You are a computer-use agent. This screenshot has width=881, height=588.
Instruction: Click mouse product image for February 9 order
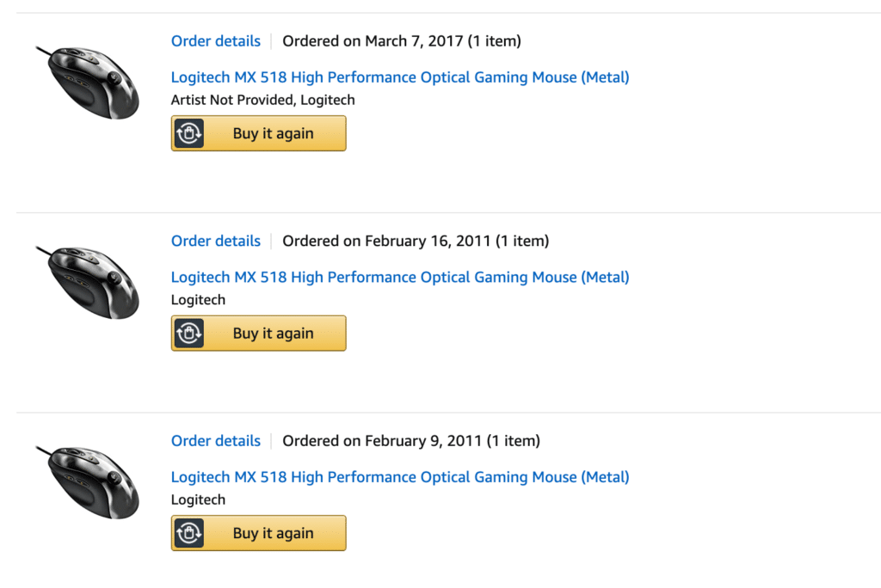[x=88, y=482]
